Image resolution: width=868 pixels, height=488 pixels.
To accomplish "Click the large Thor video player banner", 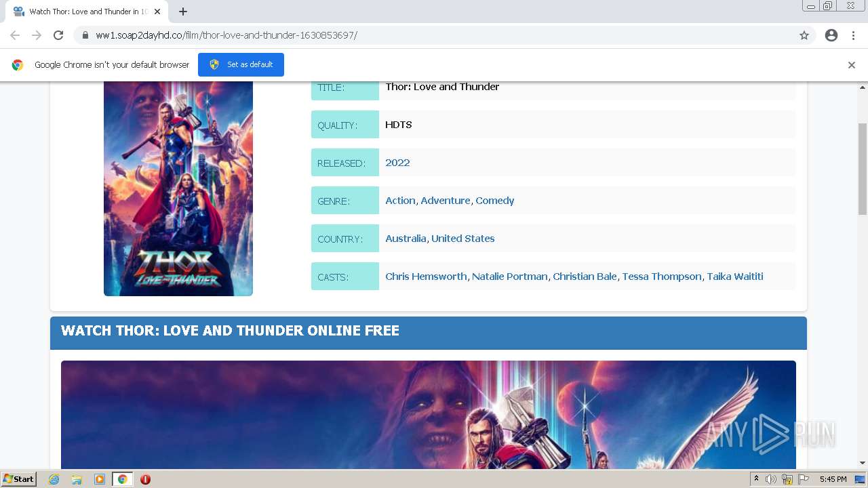I will click(x=429, y=415).
